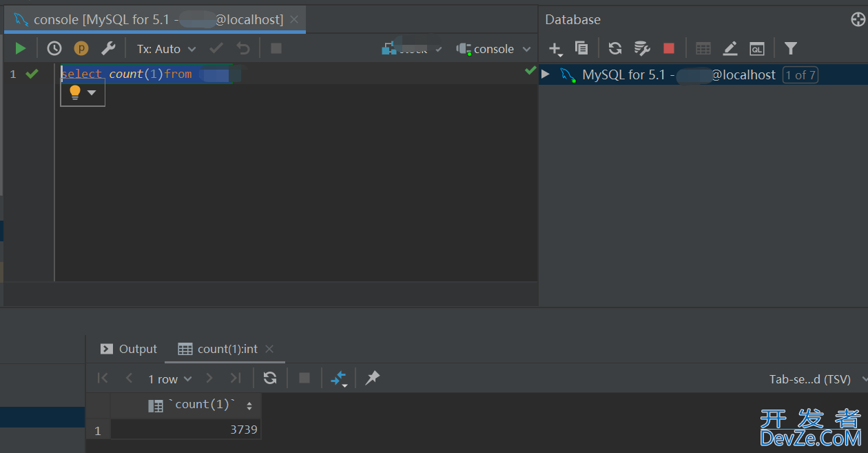868x453 pixels.
Task: Click the filter funnel icon in Database panel
Action: tap(791, 48)
